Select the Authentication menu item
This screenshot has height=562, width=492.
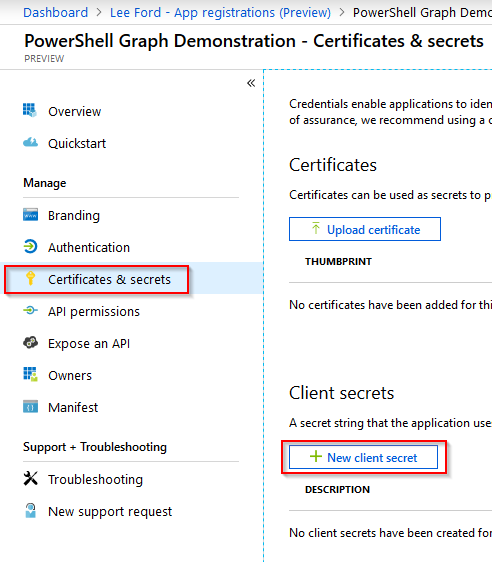tap(89, 247)
